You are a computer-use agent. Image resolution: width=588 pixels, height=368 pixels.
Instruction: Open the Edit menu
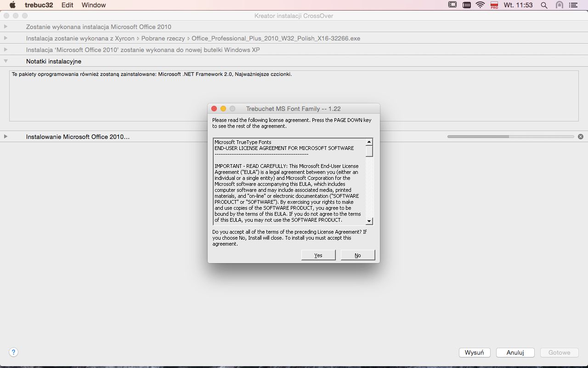(x=68, y=5)
